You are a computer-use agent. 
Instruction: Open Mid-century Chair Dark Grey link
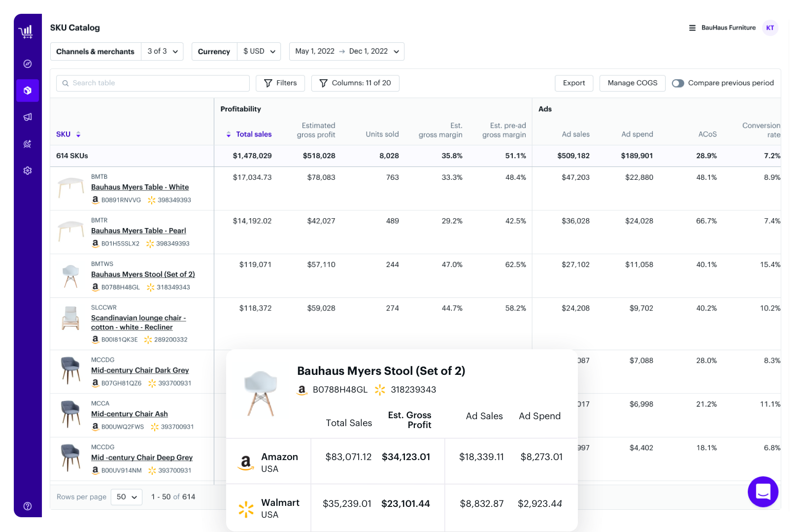coord(140,370)
